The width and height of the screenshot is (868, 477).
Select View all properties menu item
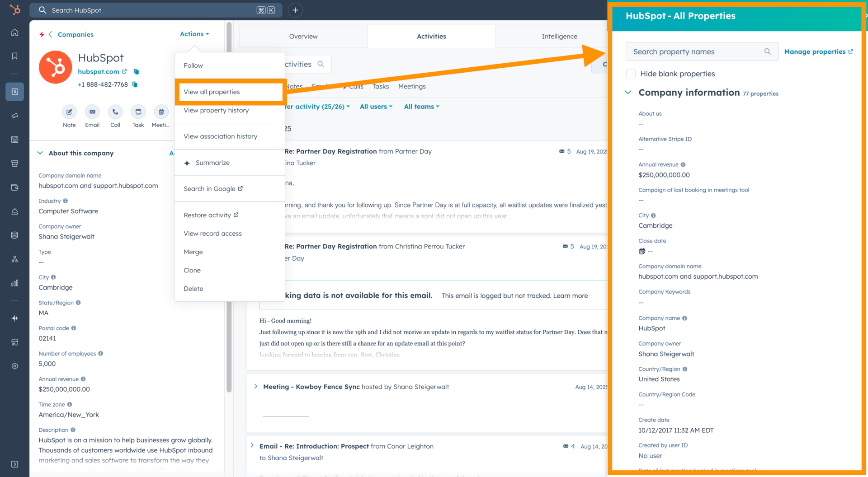coord(230,92)
